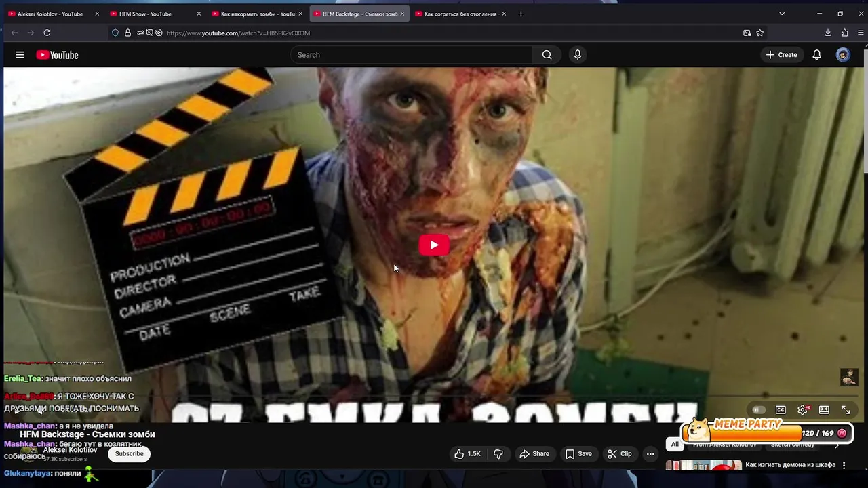
Task: Reload the page in the browser
Action: (x=47, y=33)
